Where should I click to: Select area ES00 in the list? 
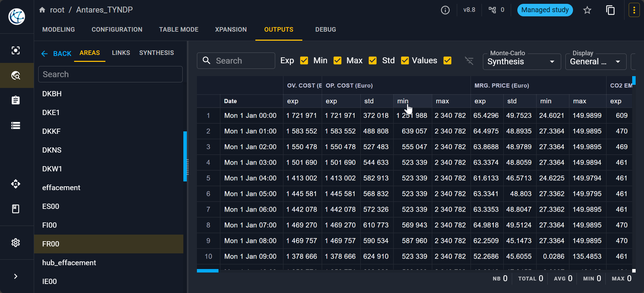pyautogui.click(x=109, y=206)
